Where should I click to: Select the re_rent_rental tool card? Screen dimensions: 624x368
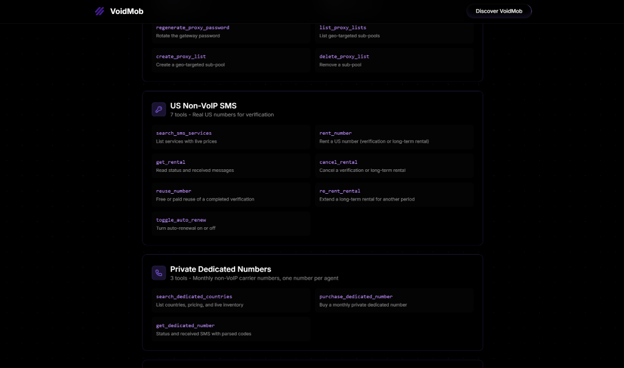coord(394,195)
